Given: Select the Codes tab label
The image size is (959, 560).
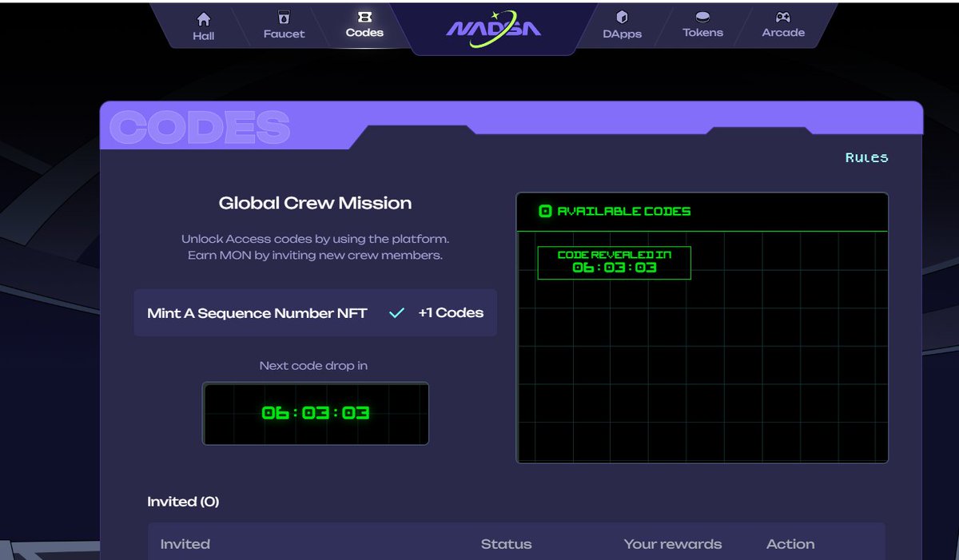Looking at the screenshot, I should tap(364, 33).
